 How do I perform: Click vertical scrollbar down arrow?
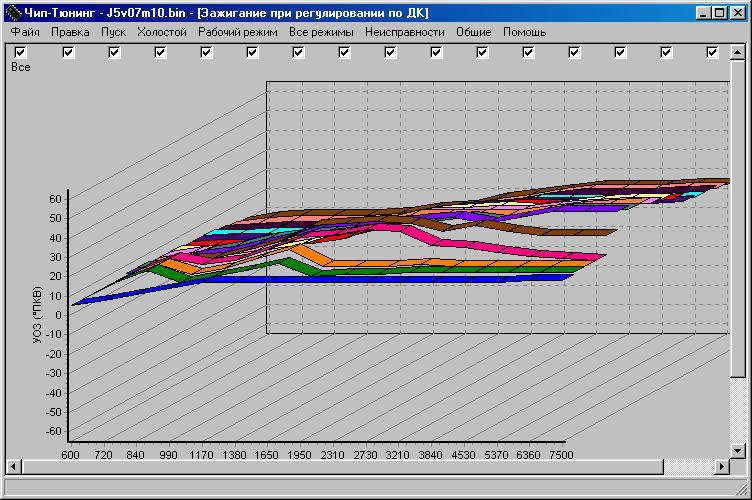738,450
